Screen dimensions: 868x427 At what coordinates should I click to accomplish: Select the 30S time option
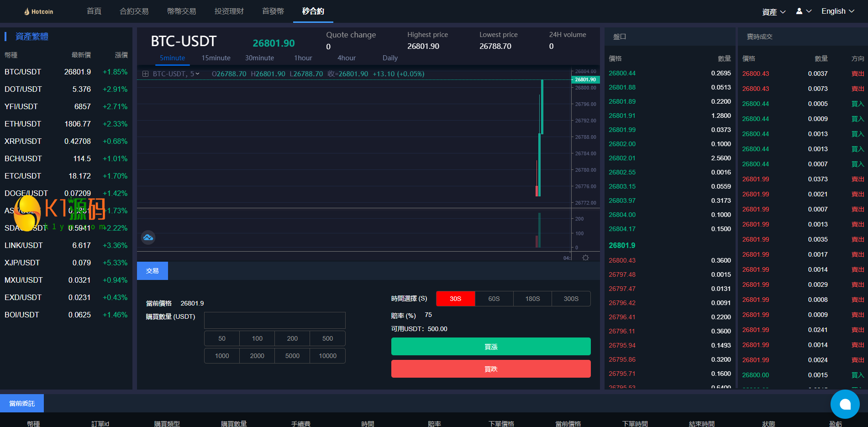455,299
